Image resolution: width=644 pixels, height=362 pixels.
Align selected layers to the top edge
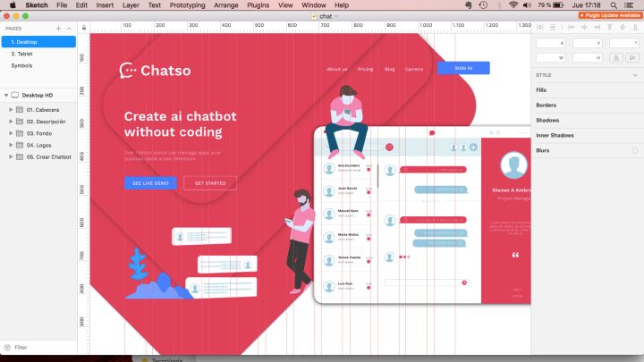pyautogui.click(x=610, y=27)
